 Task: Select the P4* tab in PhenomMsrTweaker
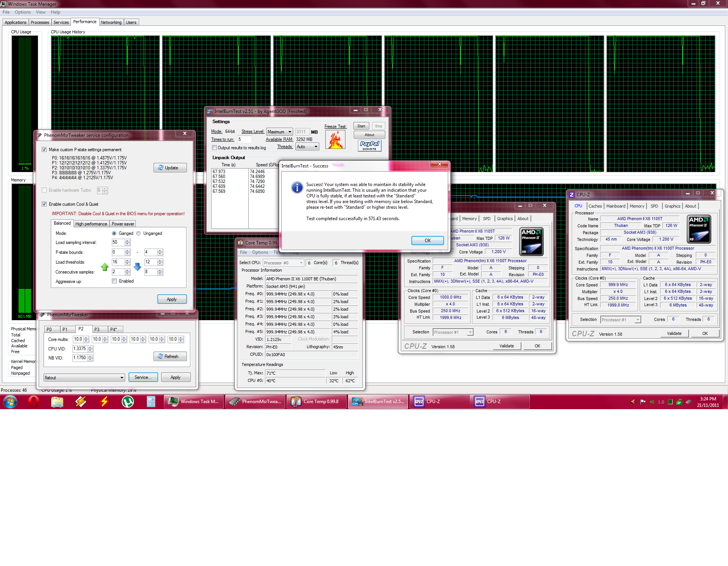115,330
